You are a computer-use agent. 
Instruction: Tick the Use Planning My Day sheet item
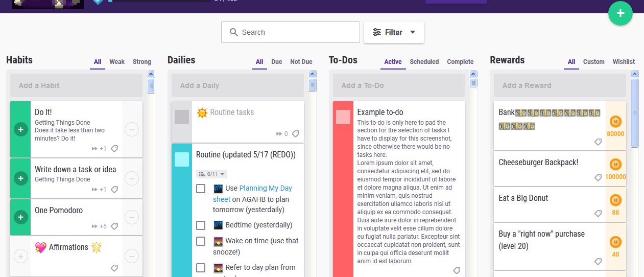(201, 189)
